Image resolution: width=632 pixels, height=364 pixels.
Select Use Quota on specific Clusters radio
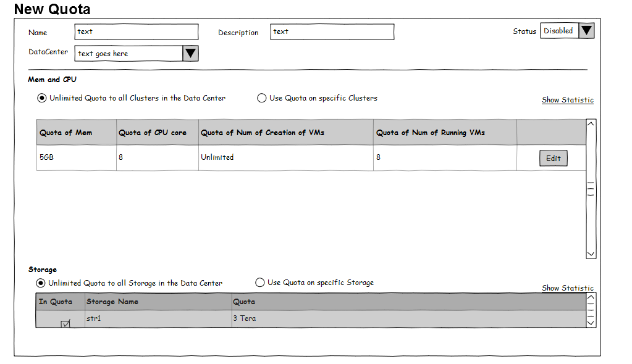(x=262, y=98)
